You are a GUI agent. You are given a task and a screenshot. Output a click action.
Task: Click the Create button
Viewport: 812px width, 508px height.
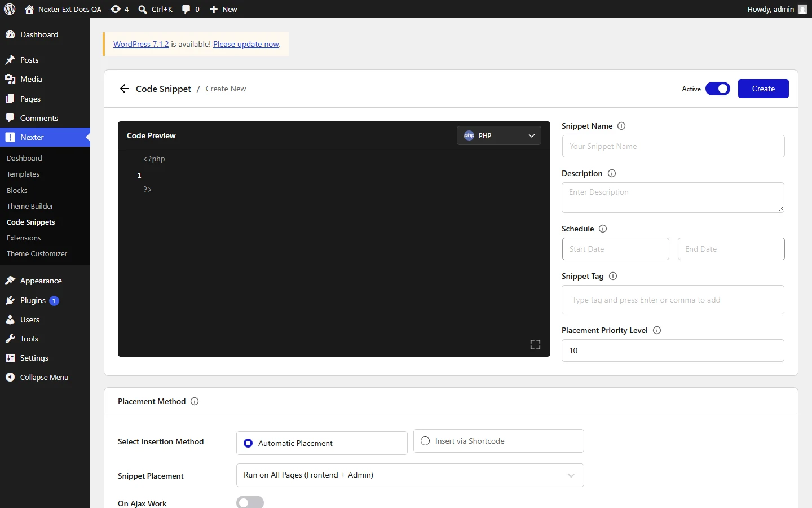click(764, 89)
